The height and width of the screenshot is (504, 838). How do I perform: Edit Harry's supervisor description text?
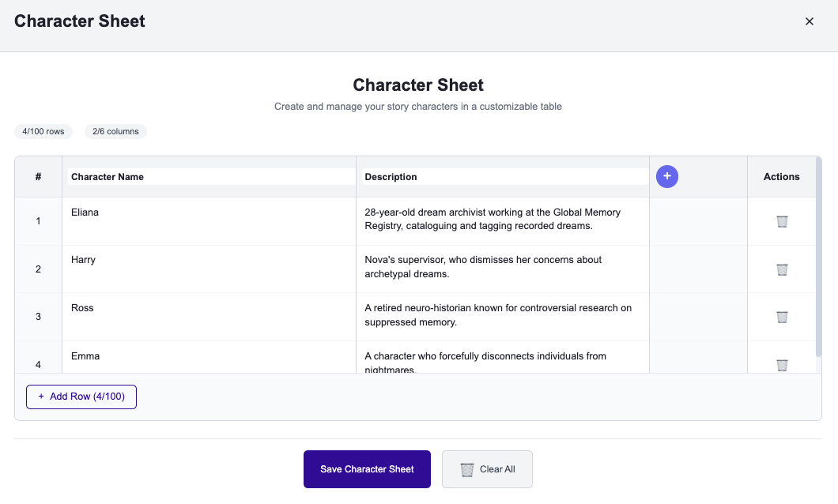click(x=502, y=267)
